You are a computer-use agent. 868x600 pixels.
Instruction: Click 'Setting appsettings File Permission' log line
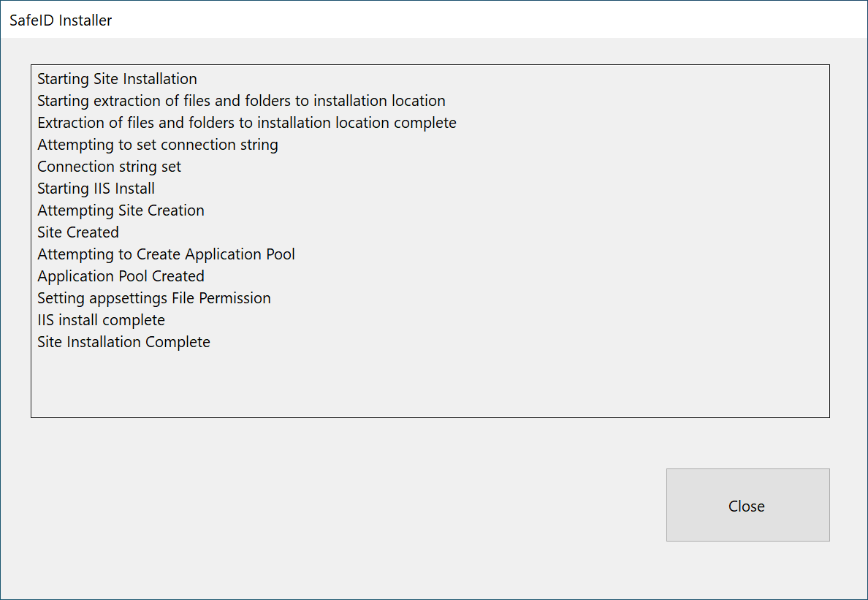pos(153,298)
